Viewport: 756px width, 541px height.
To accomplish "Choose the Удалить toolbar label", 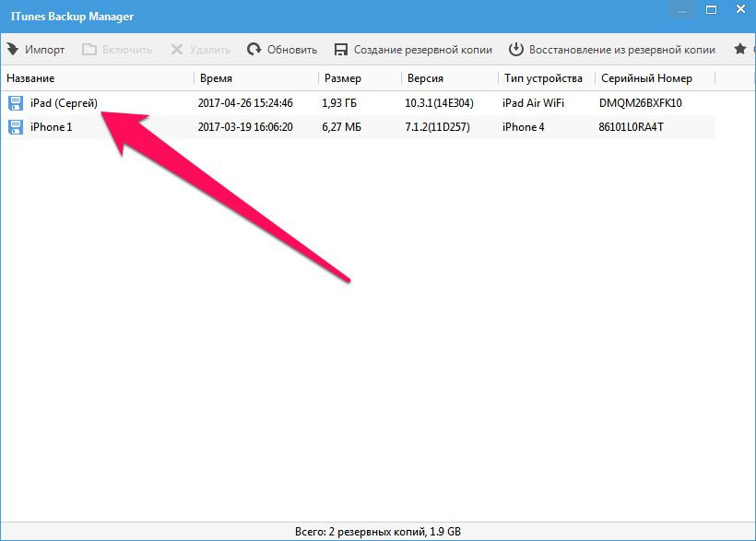I will point(210,50).
